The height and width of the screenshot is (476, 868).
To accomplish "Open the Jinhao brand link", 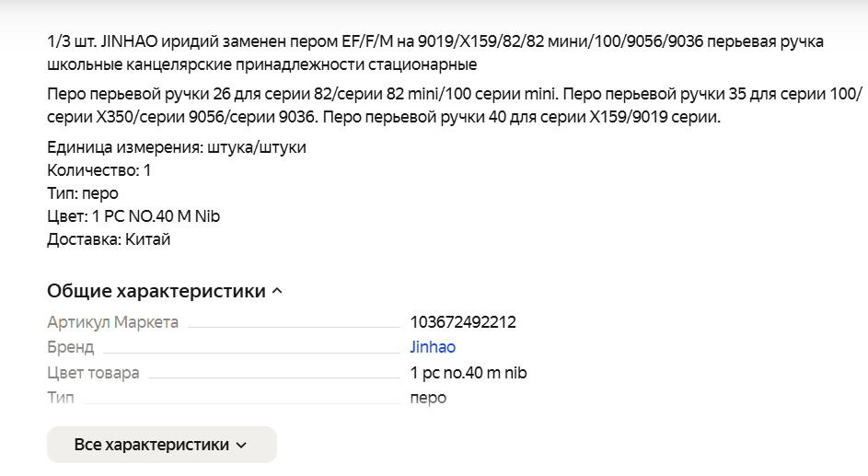I will [433, 347].
